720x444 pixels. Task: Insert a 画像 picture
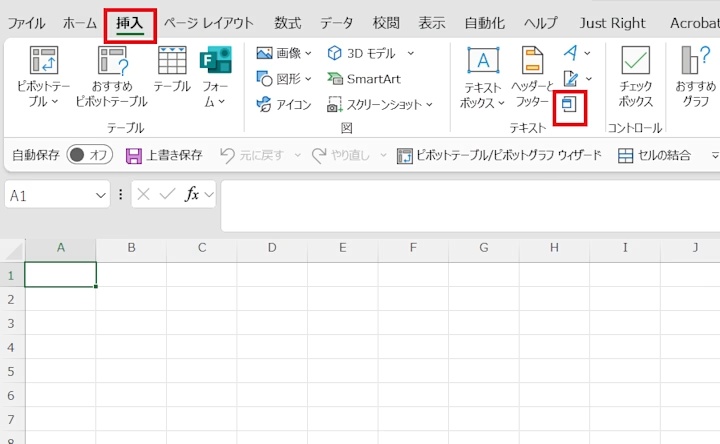point(278,53)
